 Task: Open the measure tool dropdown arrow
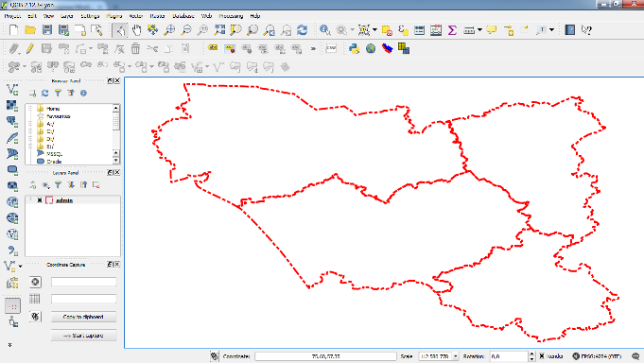479,30
